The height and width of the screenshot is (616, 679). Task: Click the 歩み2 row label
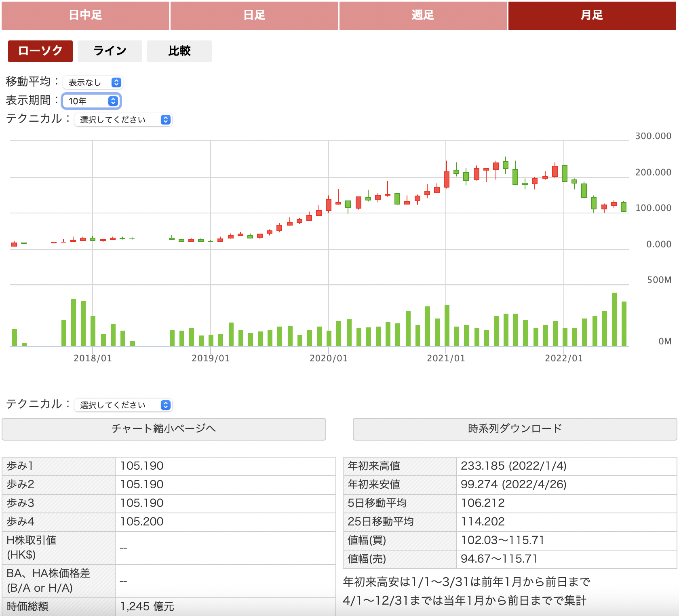pyautogui.click(x=20, y=485)
